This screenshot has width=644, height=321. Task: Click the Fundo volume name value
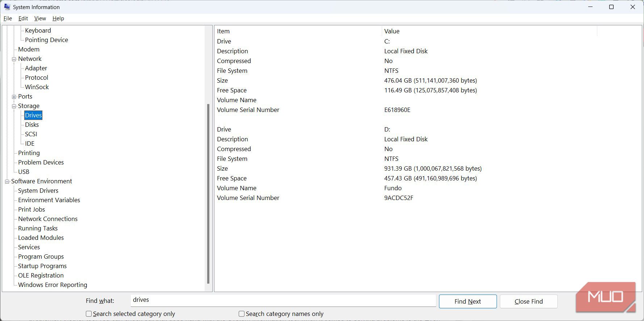(393, 188)
